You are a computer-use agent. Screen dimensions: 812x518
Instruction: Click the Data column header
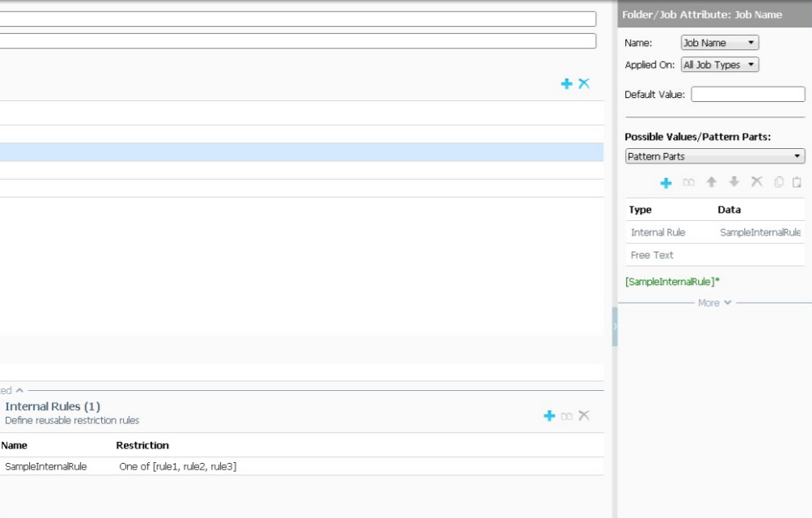click(730, 210)
